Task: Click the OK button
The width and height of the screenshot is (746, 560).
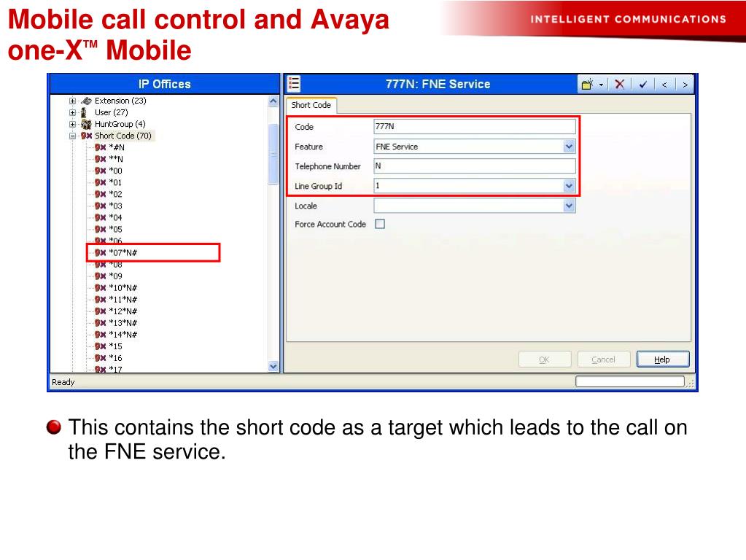Action: pyautogui.click(x=544, y=359)
